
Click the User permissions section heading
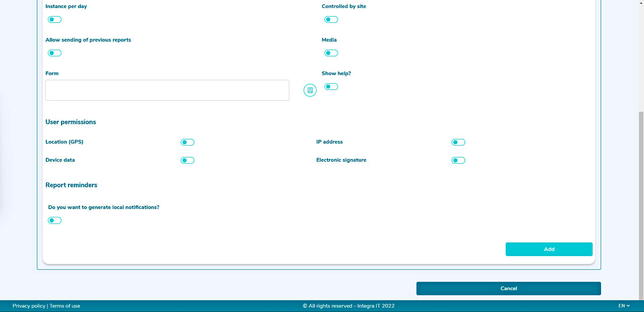tap(71, 122)
